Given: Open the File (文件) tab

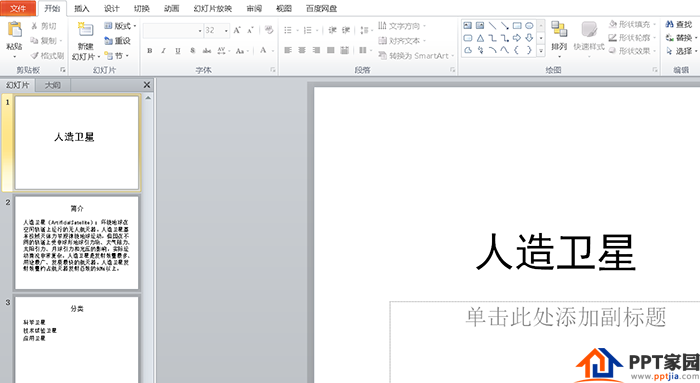Looking at the screenshot, I should point(18,8).
